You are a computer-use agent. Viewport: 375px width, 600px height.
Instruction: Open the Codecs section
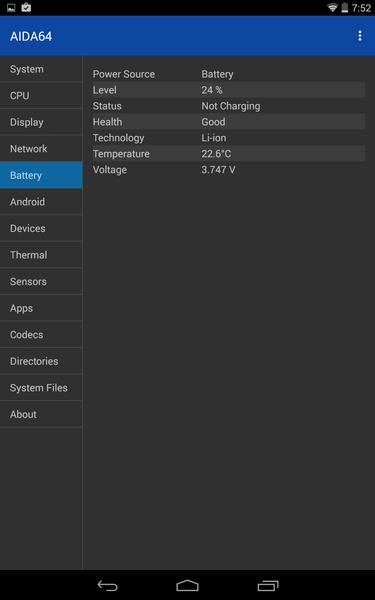coord(41,334)
